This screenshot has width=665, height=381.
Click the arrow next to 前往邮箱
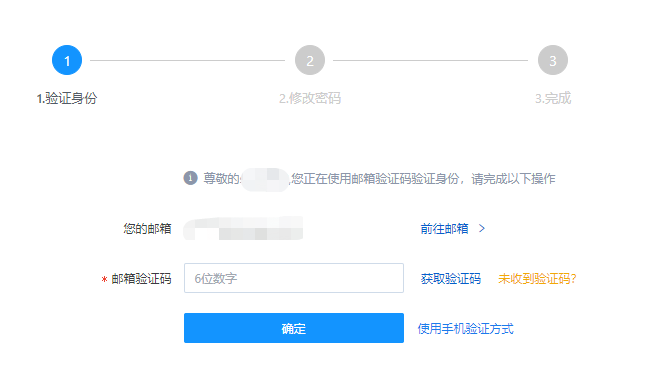tap(482, 229)
